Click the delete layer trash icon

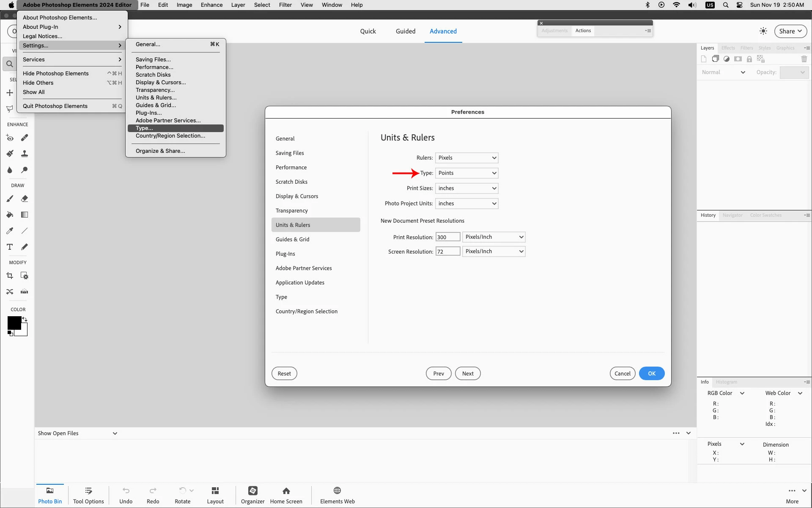click(804, 59)
